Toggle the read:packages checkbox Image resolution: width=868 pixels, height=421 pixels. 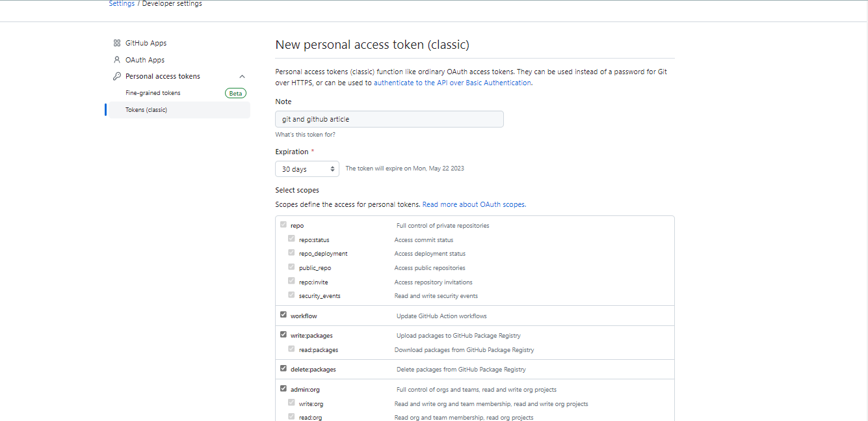click(x=291, y=349)
